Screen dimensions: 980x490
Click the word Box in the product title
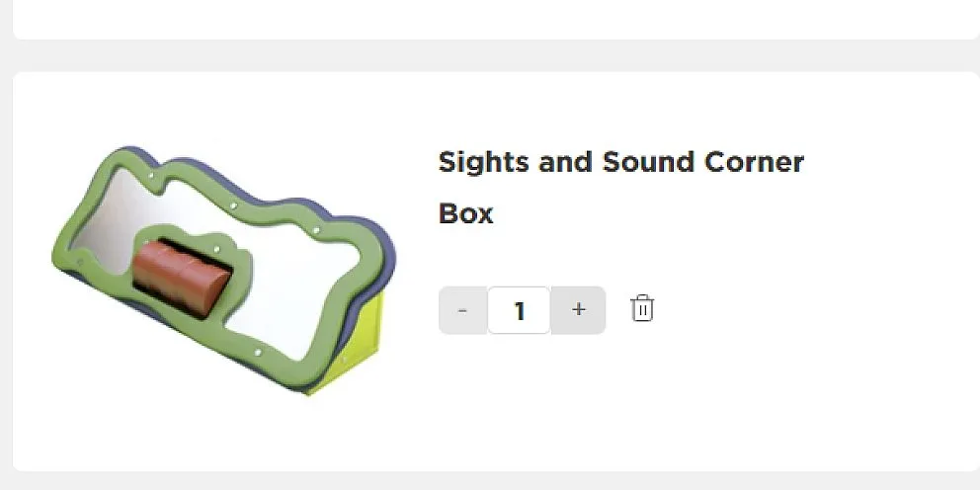pyautogui.click(x=465, y=213)
